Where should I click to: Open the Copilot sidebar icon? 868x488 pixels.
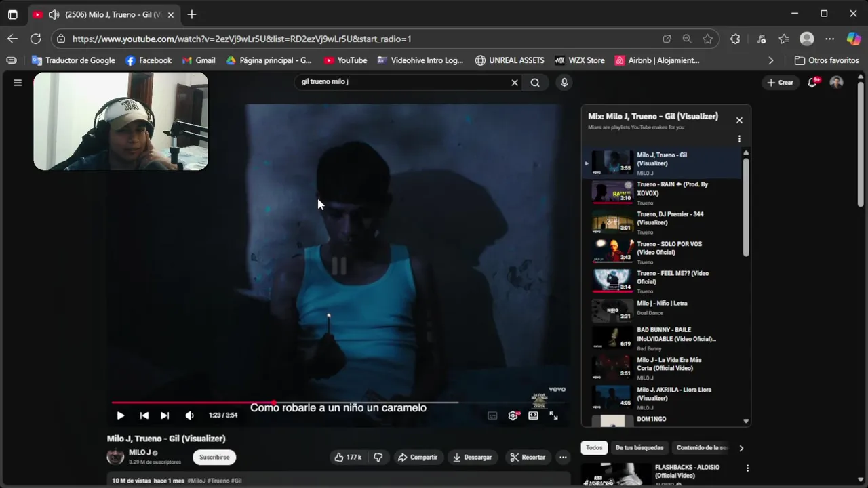pyautogui.click(x=854, y=39)
